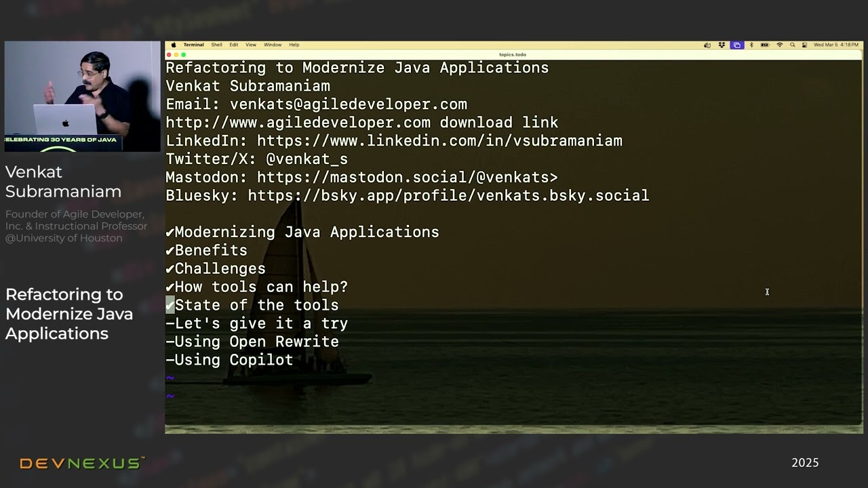Open the Edit menu

[x=233, y=45]
